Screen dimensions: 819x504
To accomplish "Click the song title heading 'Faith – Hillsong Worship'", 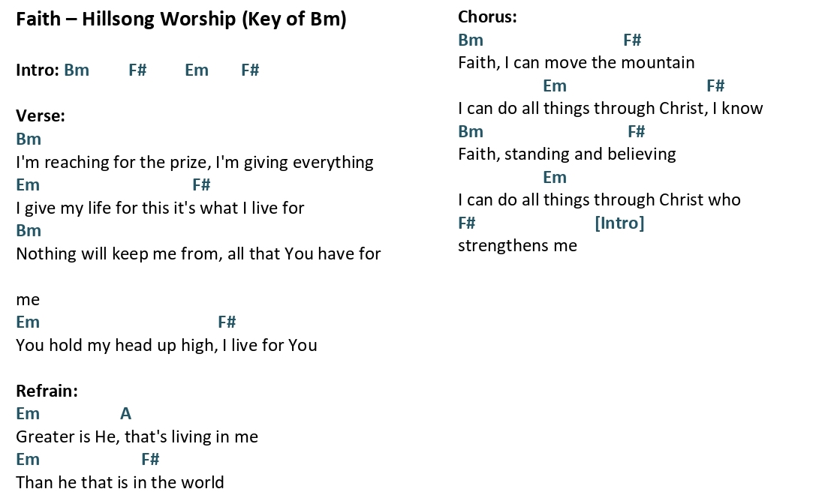I will click(125, 19).
